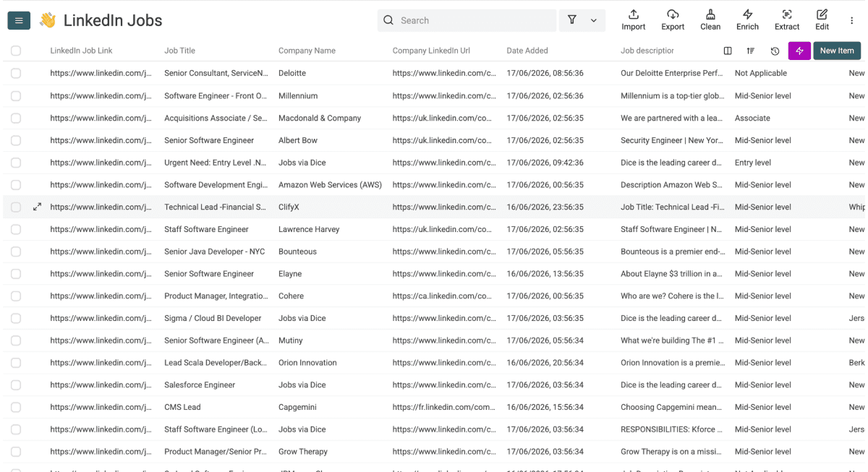Click 'Urgent Need: Entry Level .N...' title cell
Viewport: 868px width, 472px height.
tap(216, 163)
